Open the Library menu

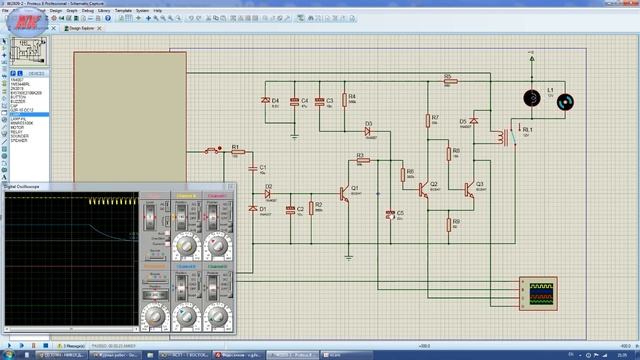[104, 10]
